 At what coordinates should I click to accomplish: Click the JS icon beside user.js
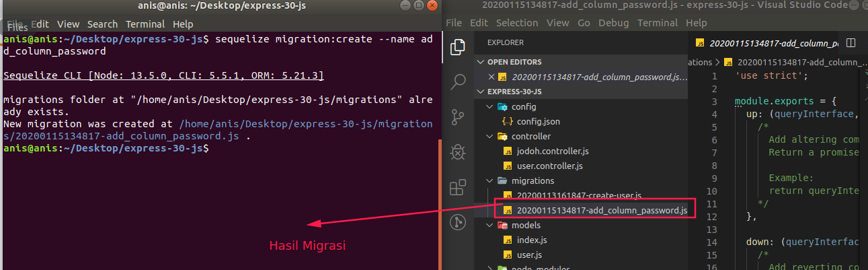[x=508, y=255]
